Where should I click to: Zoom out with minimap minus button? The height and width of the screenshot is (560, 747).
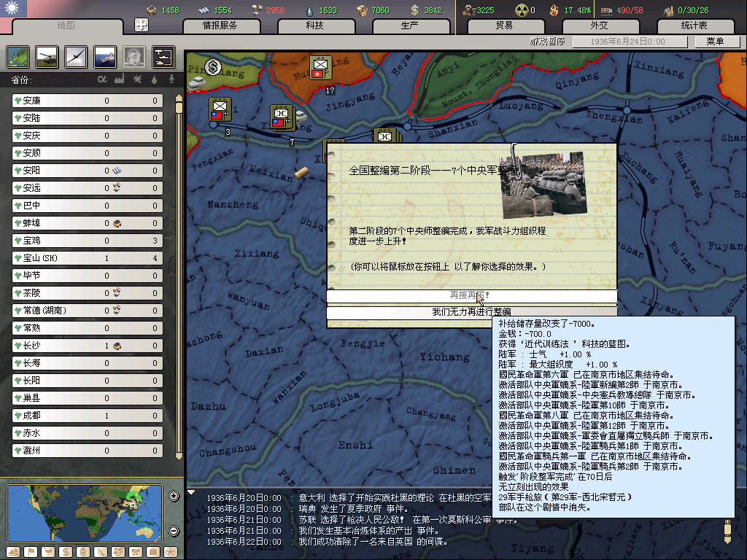point(174,530)
